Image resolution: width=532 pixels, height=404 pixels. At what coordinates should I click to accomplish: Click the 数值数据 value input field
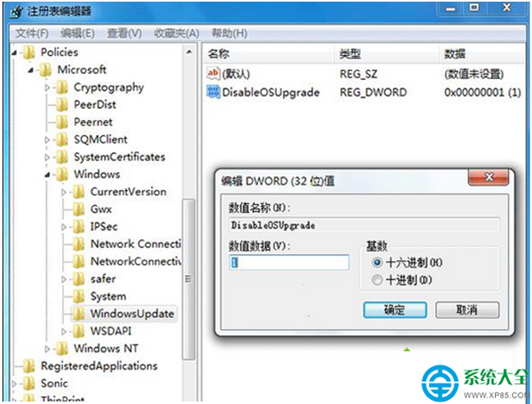(x=289, y=262)
